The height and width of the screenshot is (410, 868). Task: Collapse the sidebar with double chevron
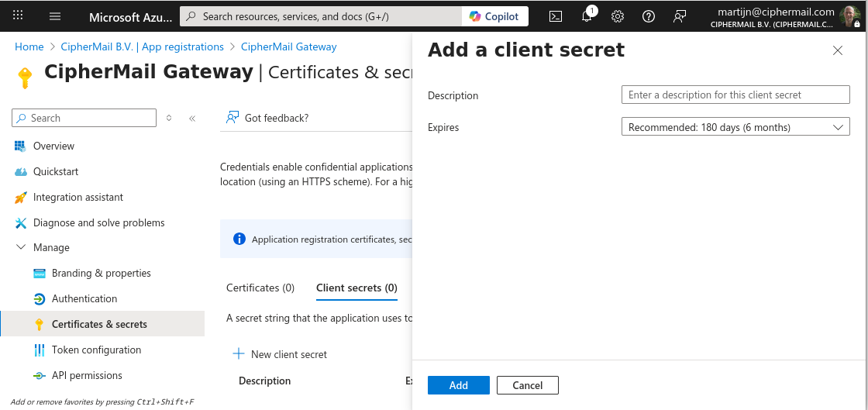(192, 118)
